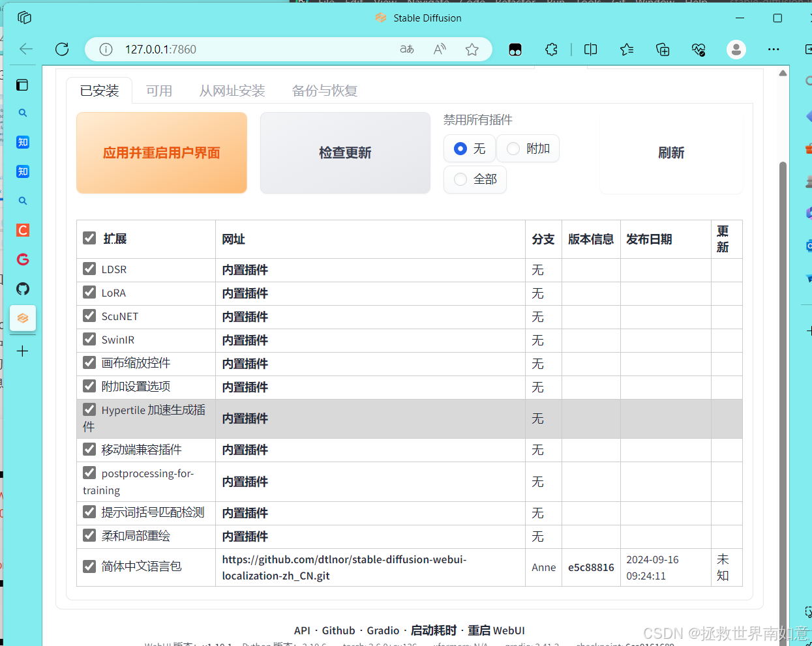This screenshot has width=812, height=646.
Task: Open the localization-zh_CN GitHub URL link
Action: click(x=344, y=568)
